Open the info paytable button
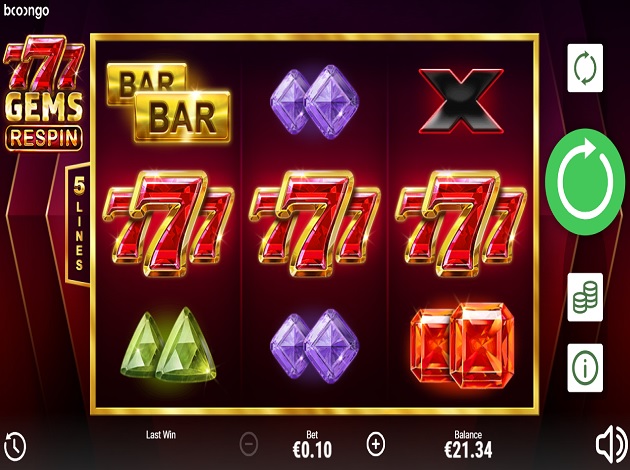The image size is (630, 470). [585, 368]
